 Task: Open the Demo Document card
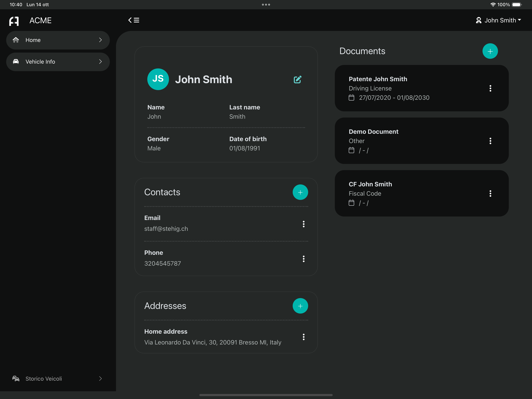[422, 141]
